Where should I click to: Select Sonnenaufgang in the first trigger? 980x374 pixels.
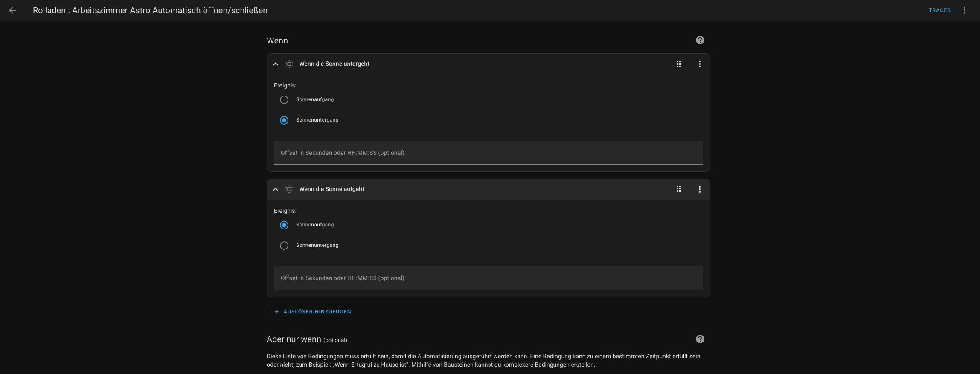pyautogui.click(x=284, y=100)
